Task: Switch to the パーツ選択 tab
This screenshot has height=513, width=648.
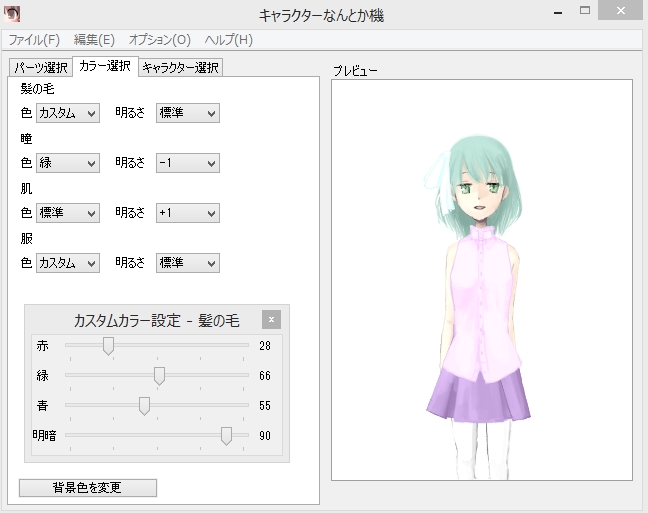Action: click(40, 68)
